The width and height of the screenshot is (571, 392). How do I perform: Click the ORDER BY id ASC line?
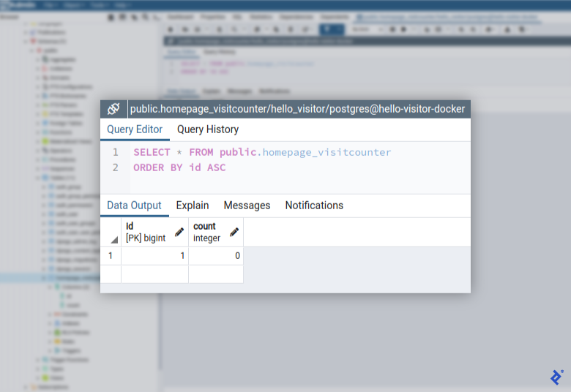pyautogui.click(x=179, y=167)
